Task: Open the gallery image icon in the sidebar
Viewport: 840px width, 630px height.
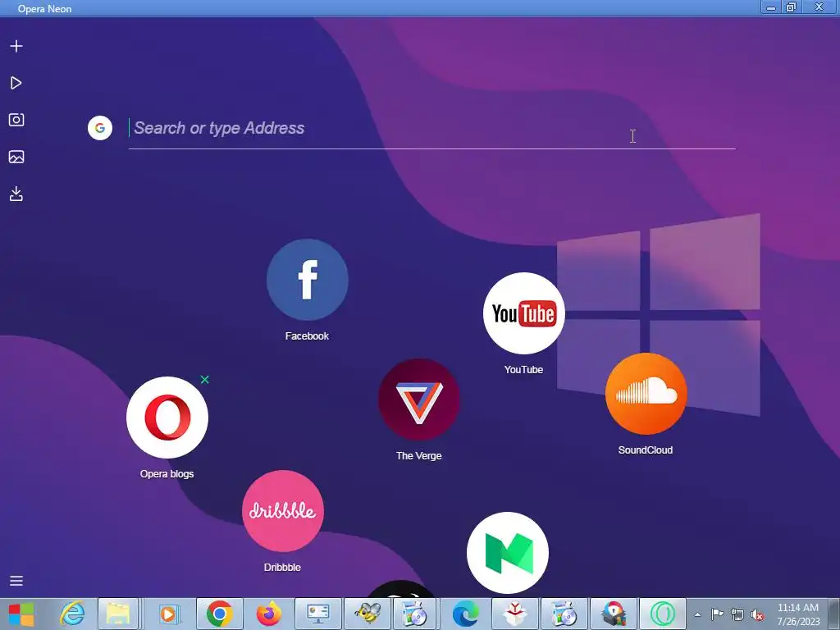Action: [x=16, y=157]
